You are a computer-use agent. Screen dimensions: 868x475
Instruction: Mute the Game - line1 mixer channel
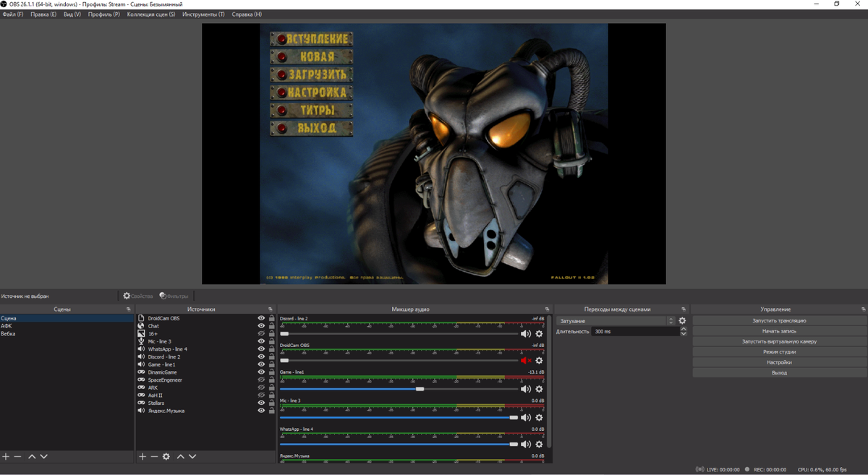click(x=526, y=389)
